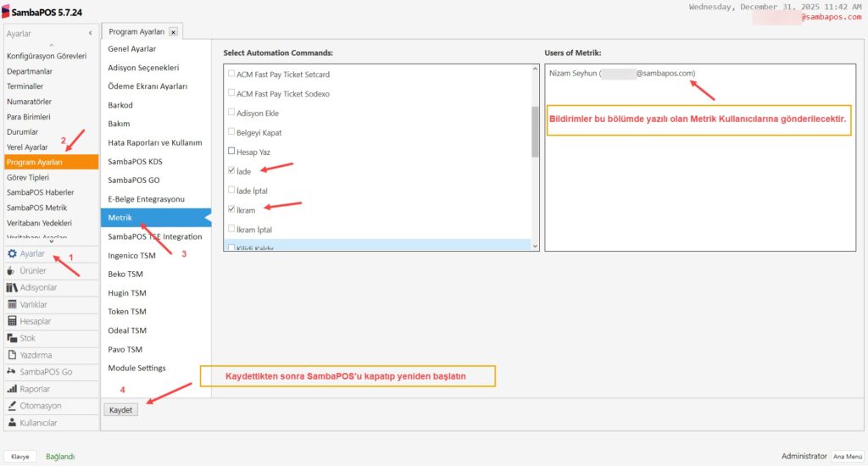
Task: Uncheck the İkram checkbox
Action: pos(232,208)
